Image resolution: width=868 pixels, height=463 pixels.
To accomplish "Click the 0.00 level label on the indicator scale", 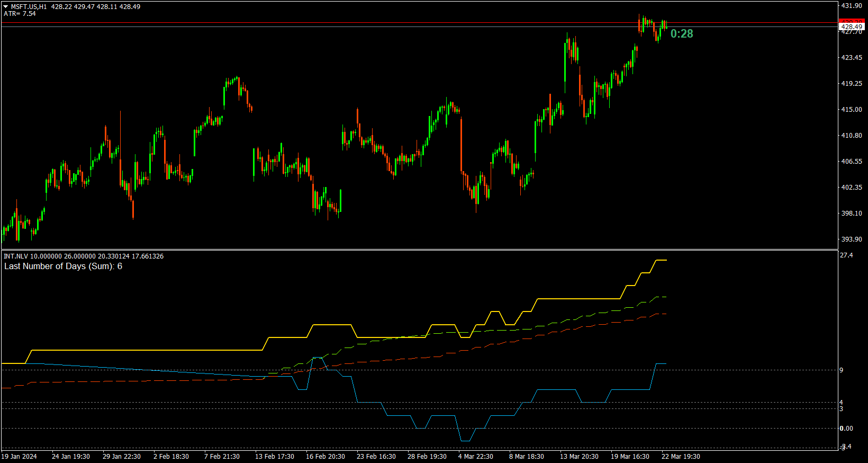I will pos(846,429).
